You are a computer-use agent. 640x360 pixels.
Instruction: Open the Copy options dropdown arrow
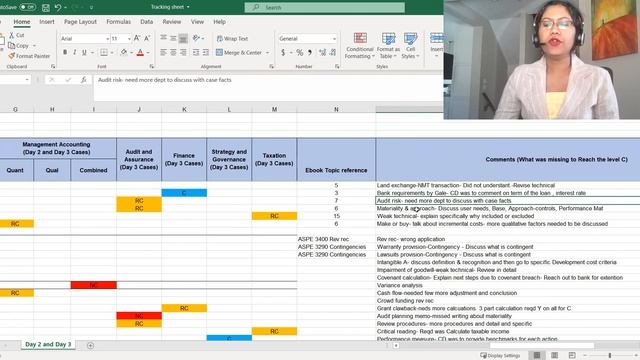(x=34, y=46)
